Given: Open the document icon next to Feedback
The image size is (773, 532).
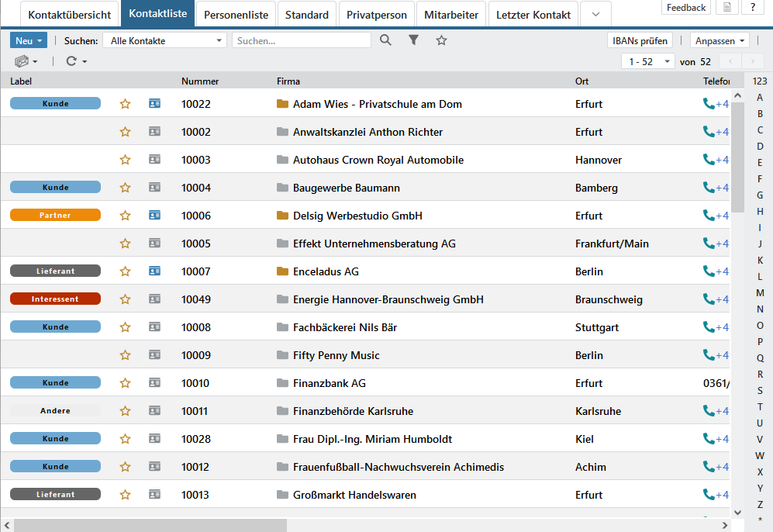Looking at the screenshot, I should [726, 8].
